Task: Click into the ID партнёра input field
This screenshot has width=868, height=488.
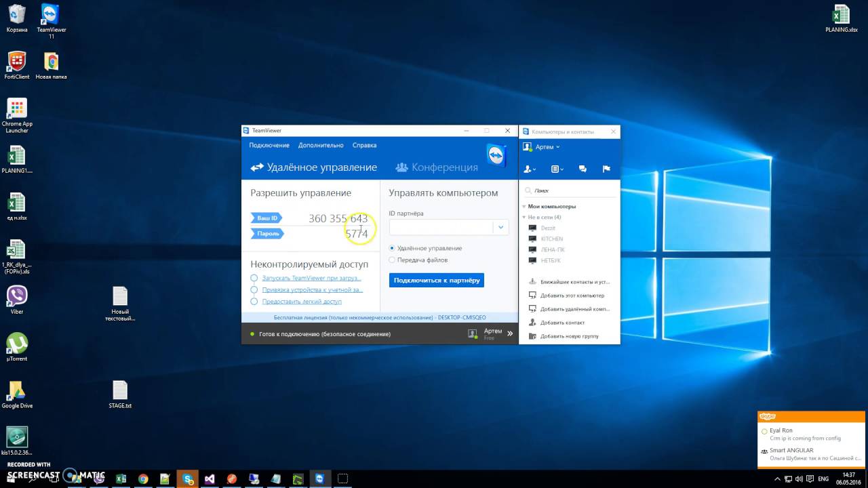Action: point(441,227)
